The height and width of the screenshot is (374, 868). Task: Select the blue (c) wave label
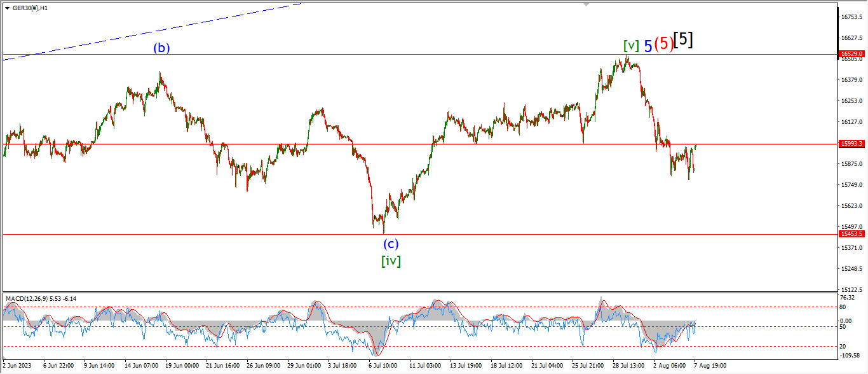click(x=391, y=244)
